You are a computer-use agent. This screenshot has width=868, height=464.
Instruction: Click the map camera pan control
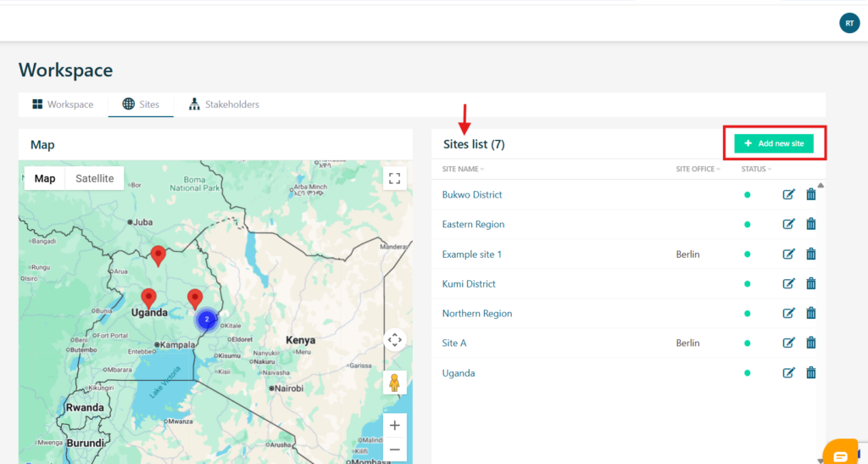tap(394, 340)
